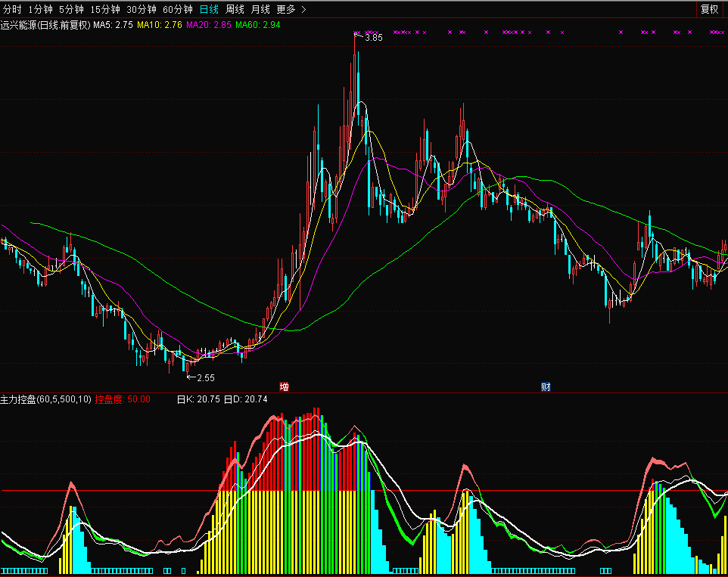Click the MA5: 2.75 indicator value
The image size is (728, 577).
(x=113, y=25)
